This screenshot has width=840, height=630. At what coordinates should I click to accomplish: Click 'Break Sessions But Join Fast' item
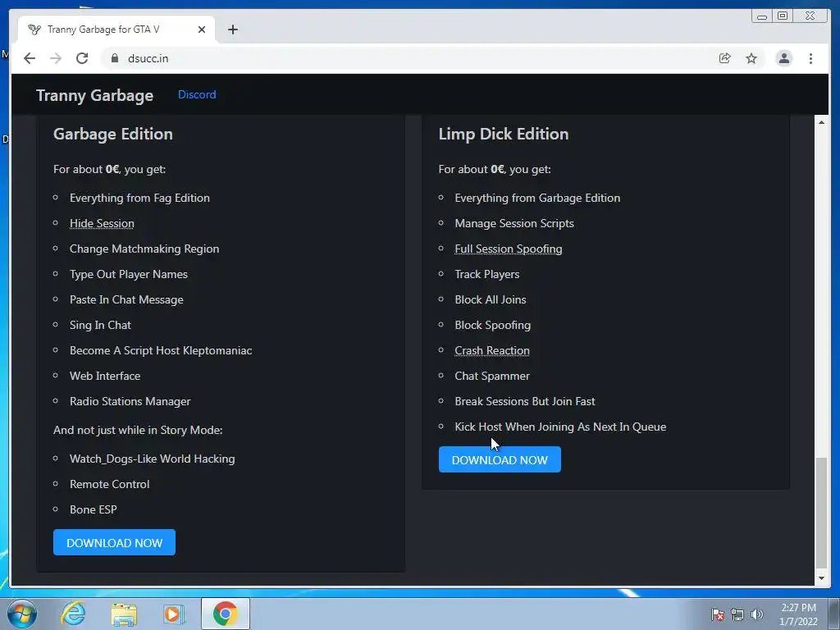pyautogui.click(x=525, y=401)
